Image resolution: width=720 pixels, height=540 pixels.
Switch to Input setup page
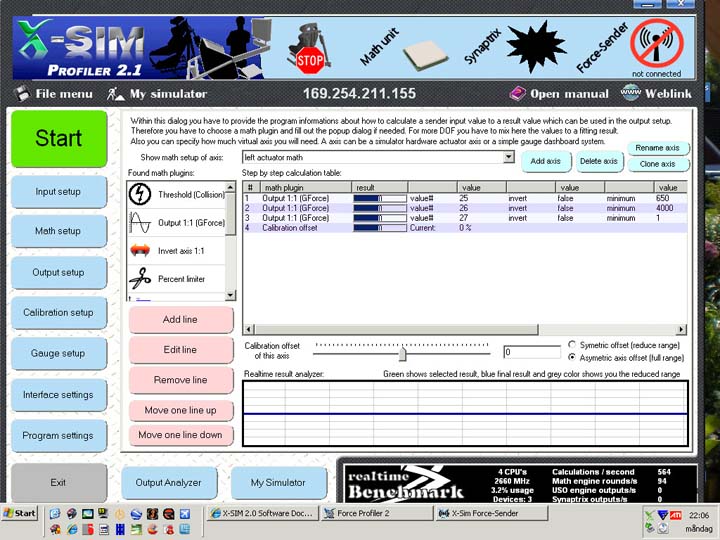coord(59,191)
